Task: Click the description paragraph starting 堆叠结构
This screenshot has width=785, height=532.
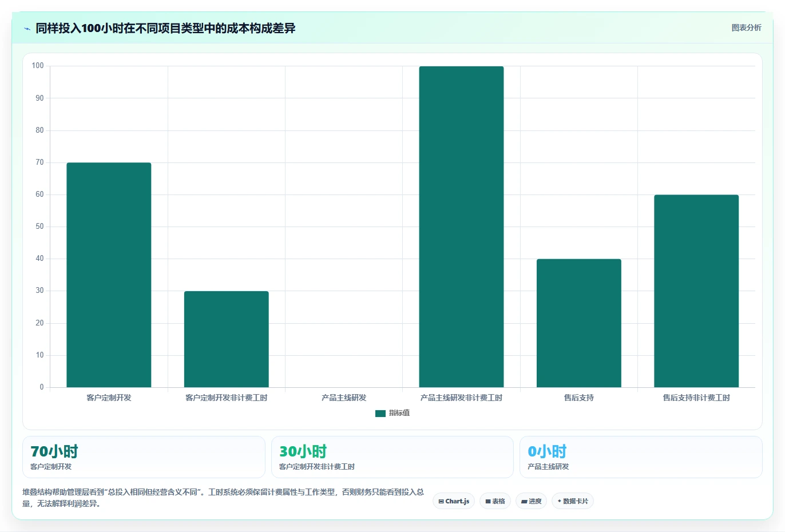Action: point(223,498)
